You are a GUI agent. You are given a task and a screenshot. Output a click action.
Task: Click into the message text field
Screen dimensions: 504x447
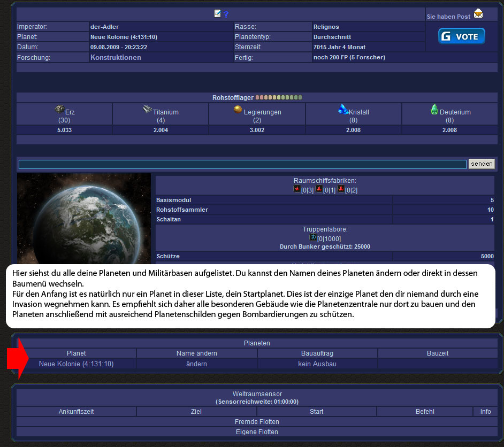point(242,164)
